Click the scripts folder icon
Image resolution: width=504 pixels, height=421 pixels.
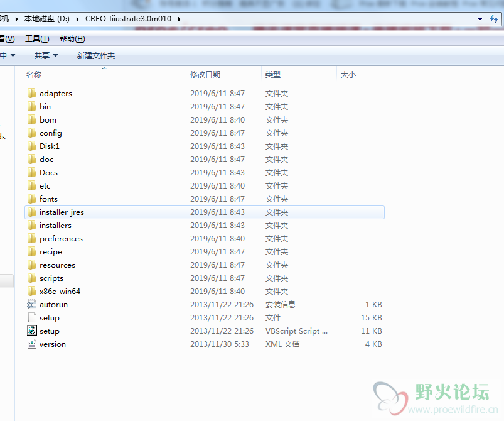click(31, 278)
